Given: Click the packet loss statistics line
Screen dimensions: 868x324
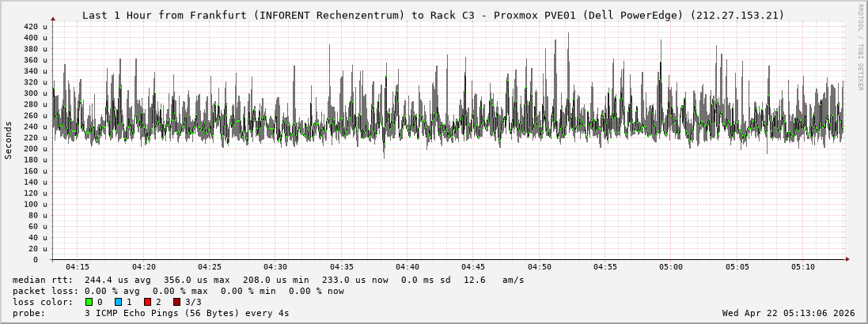Looking at the screenshot, I should coord(179,291).
